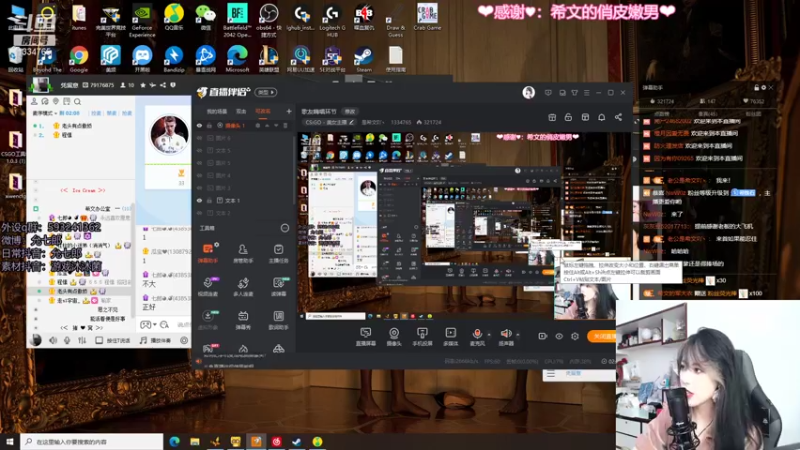Open the GeForce Experience desktop shortcut

141,20
